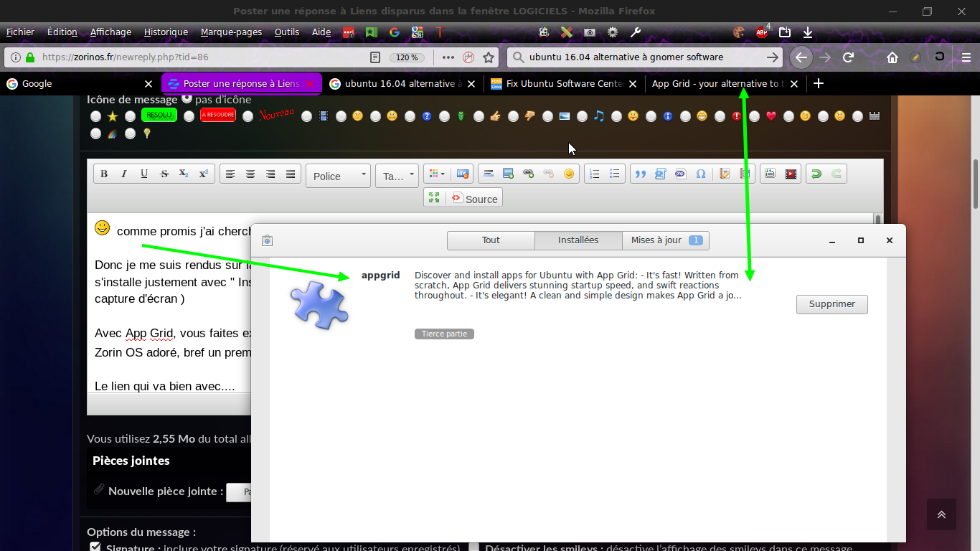The image size is (980, 551).
Task: Click the Firefox downloads arrow icon
Action: coord(808,32)
